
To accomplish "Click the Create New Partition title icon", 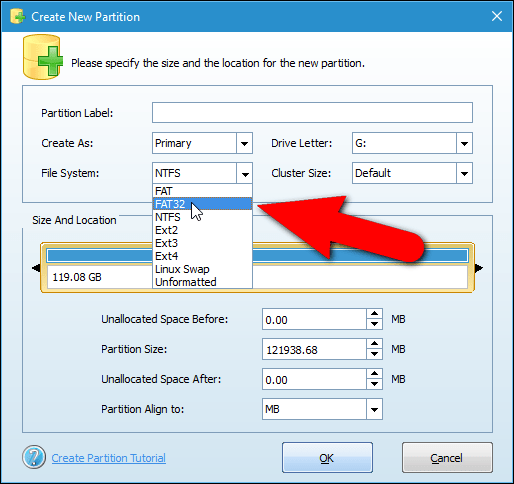I will point(17,16).
